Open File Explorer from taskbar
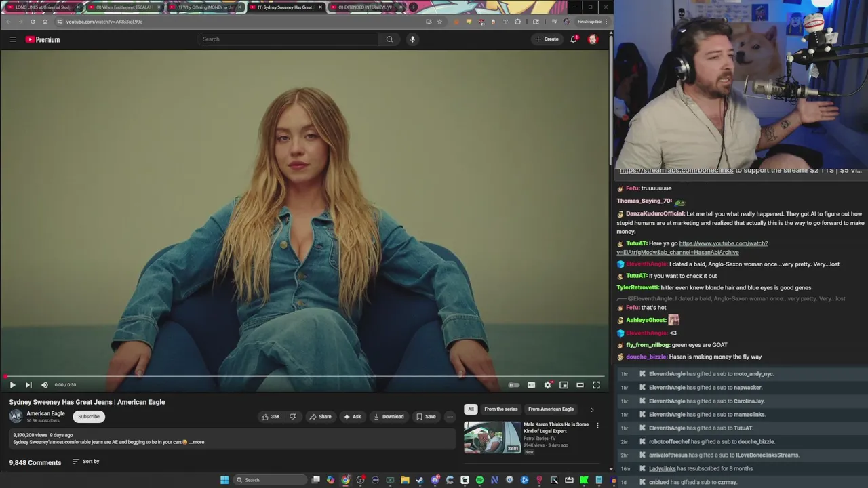 pyautogui.click(x=405, y=480)
